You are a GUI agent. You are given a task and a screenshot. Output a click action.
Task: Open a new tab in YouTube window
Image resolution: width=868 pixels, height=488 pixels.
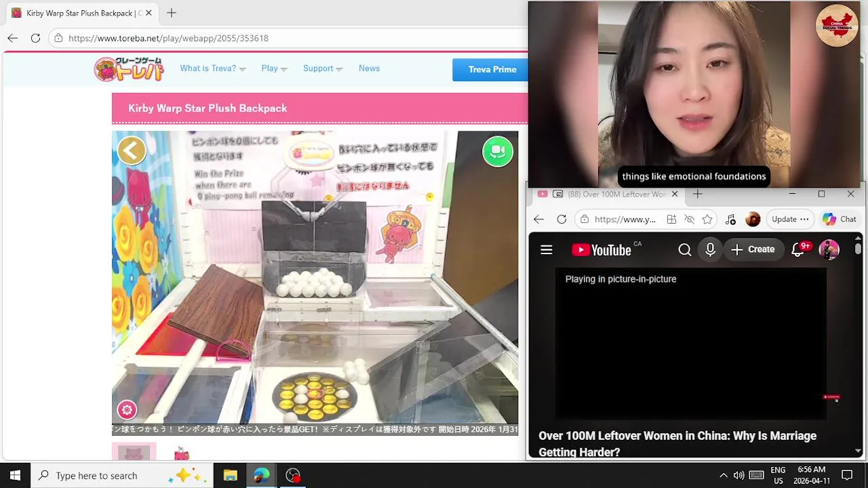[x=697, y=194]
